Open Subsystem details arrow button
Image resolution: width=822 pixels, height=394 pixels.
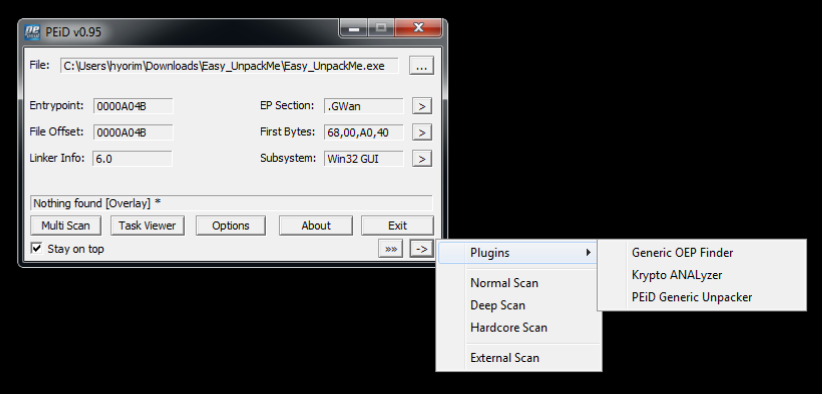tap(422, 158)
